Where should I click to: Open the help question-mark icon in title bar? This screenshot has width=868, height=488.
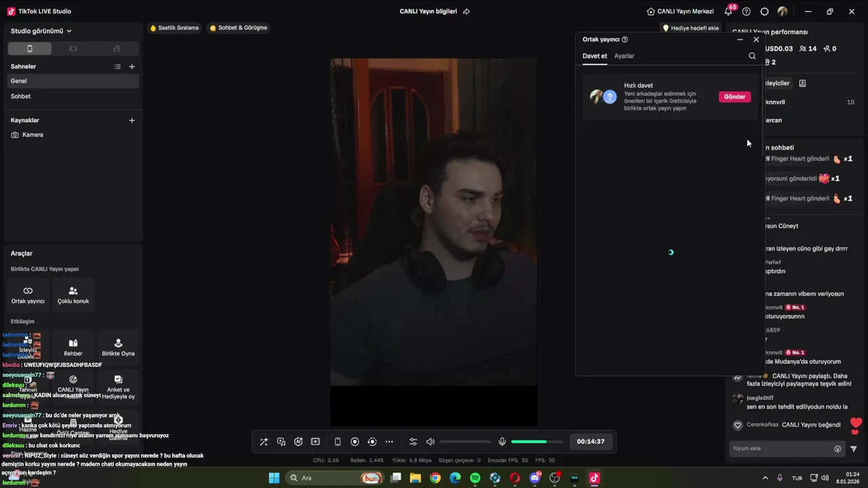tap(747, 12)
